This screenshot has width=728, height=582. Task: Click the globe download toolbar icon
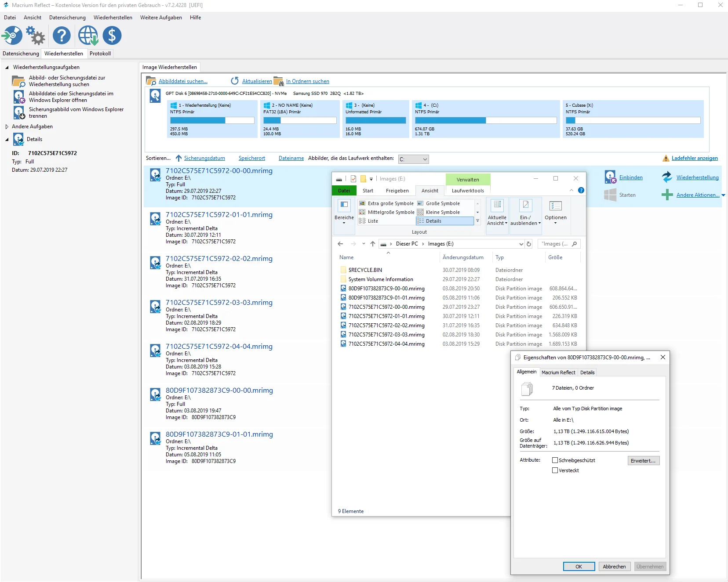(x=88, y=36)
